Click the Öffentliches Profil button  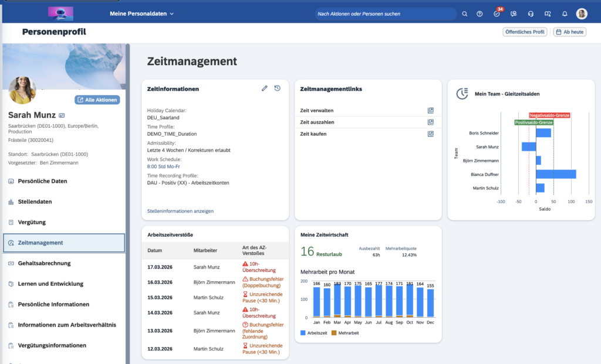point(525,32)
